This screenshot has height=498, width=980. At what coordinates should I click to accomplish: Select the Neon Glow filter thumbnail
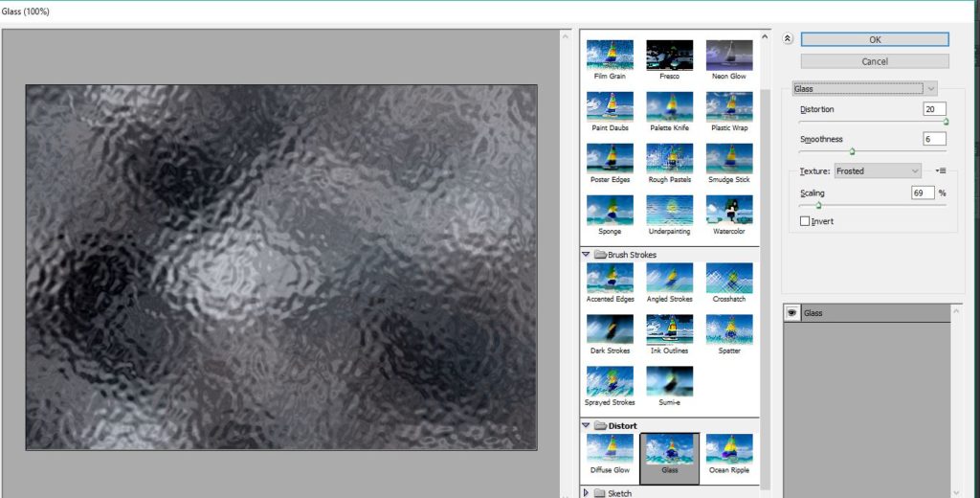tap(729, 55)
